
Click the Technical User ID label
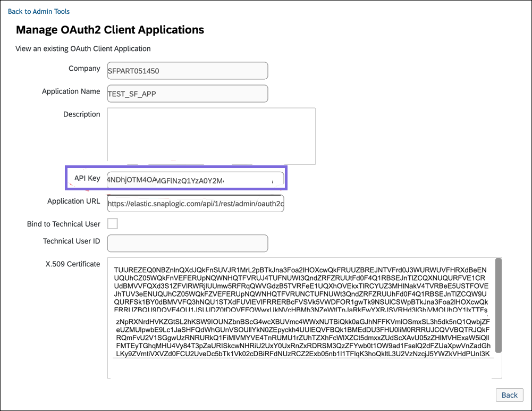(x=72, y=241)
